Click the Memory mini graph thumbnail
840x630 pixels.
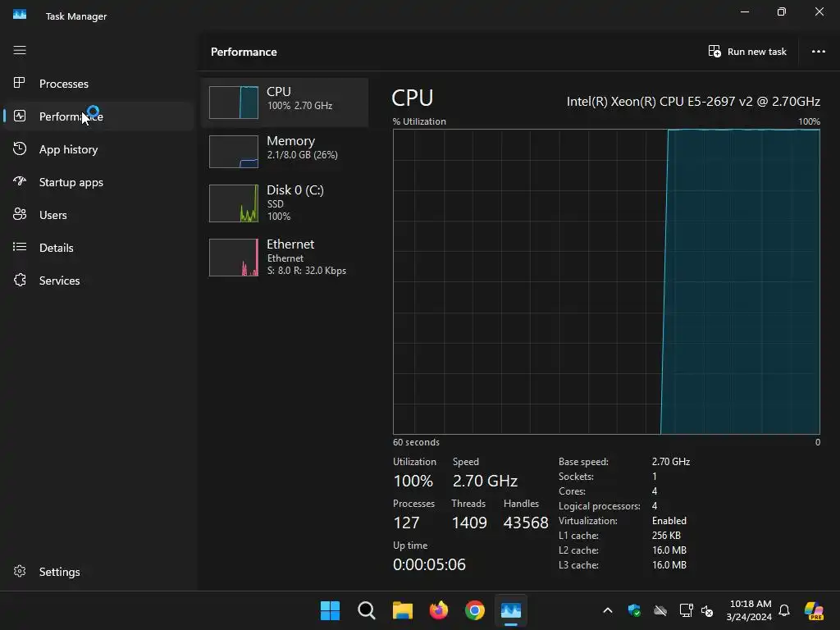pyautogui.click(x=234, y=152)
